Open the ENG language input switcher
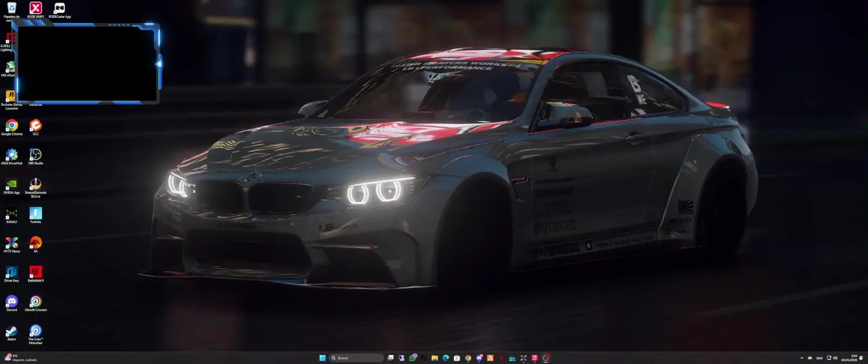This screenshot has width=868, height=364. (x=820, y=358)
